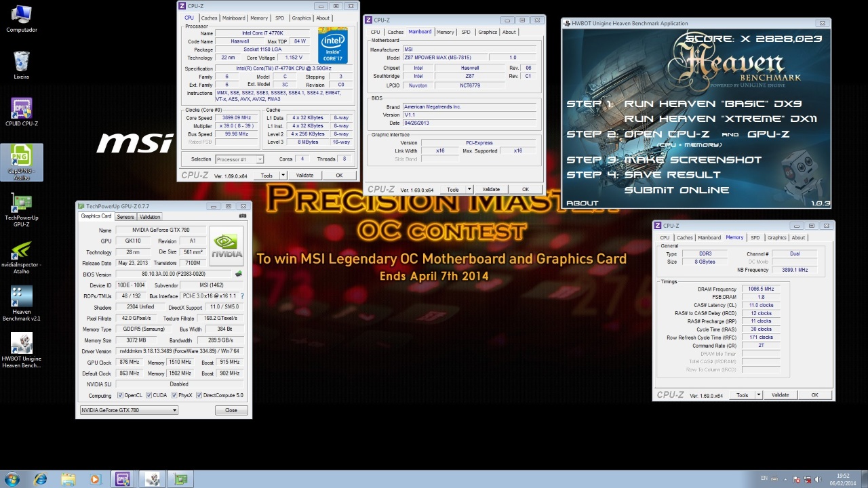Open Tools dropdown arrow in Memory window
This screenshot has width=868, height=488.
pyautogui.click(x=759, y=395)
